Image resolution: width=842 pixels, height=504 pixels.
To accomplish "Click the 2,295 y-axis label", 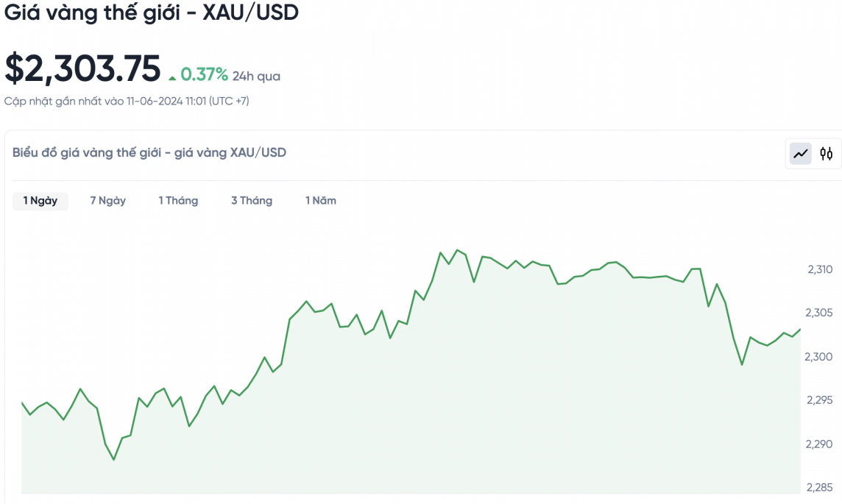I will point(819,400).
